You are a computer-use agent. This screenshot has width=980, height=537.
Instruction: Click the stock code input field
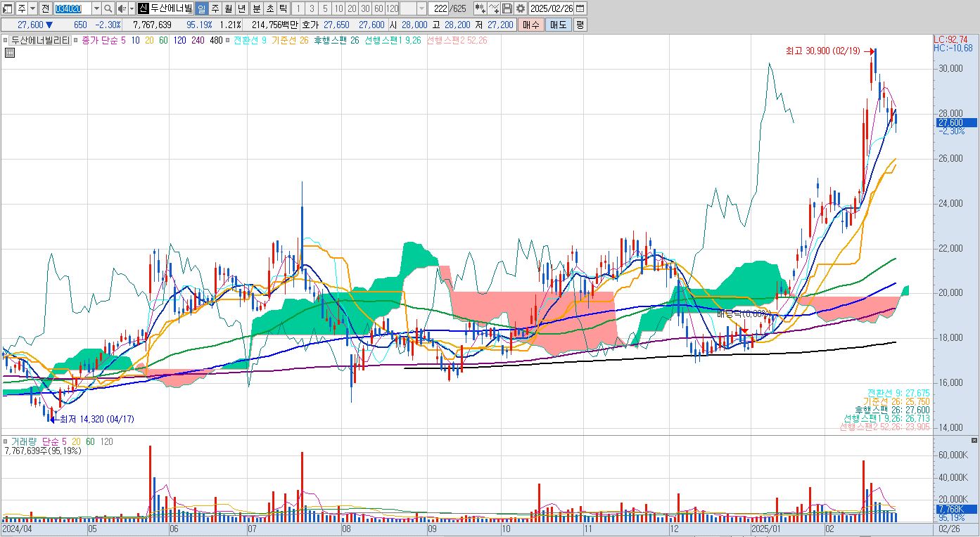coord(72,8)
